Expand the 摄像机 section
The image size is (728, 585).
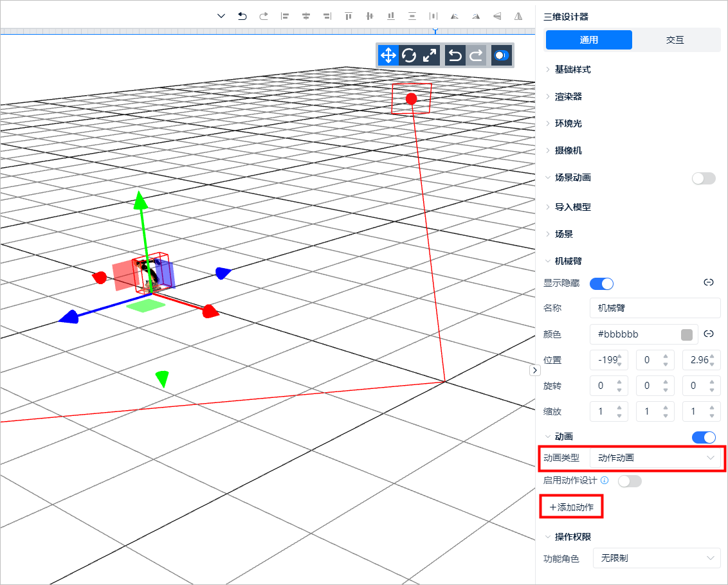click(569, 150)
